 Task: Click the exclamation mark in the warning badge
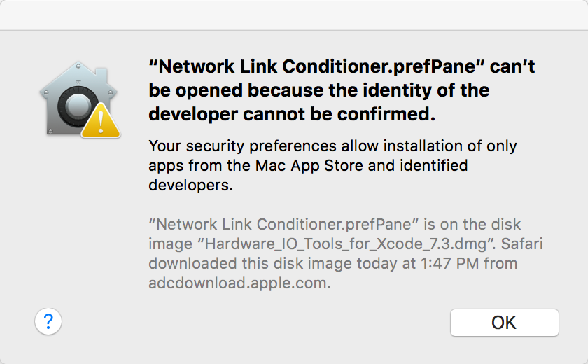click(101, 122)
